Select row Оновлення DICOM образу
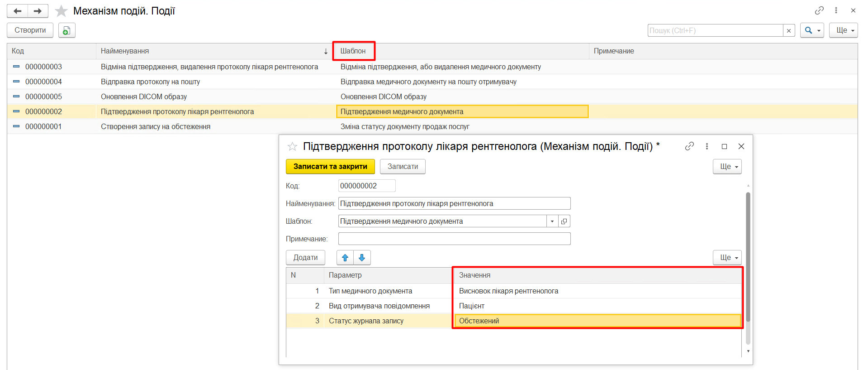Screen dimensions: 868x370 pyautogui.click(x=144, y=96)
